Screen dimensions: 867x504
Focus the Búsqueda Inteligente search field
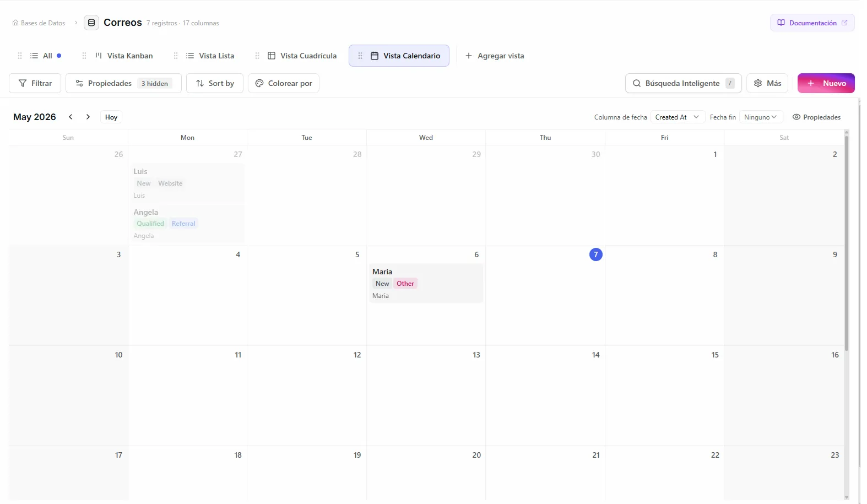tap(684, 83)
